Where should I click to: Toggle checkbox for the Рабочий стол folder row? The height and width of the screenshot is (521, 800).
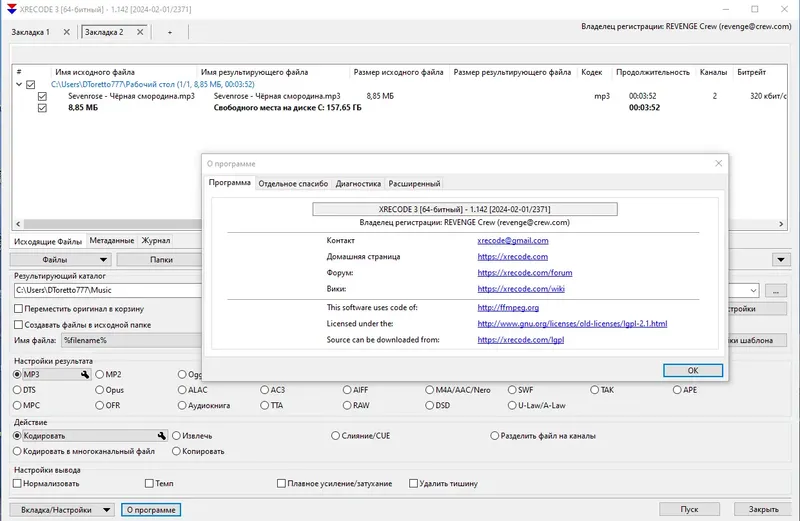(x=31, y=84)
